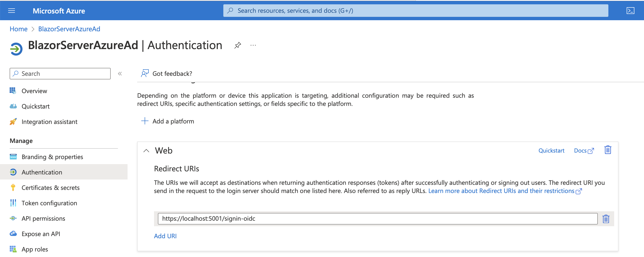This screenshot has width=644, height=257.
Task: Open BlazorServerAzureAd breadcrumb link
Action: [69, 29]
